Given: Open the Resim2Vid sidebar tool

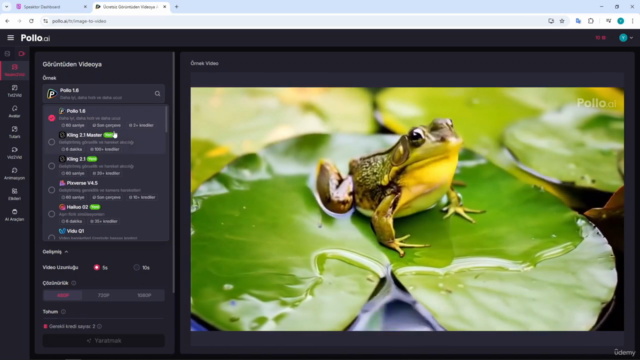Looking at the screenshot, I should (x=15, y=70).
